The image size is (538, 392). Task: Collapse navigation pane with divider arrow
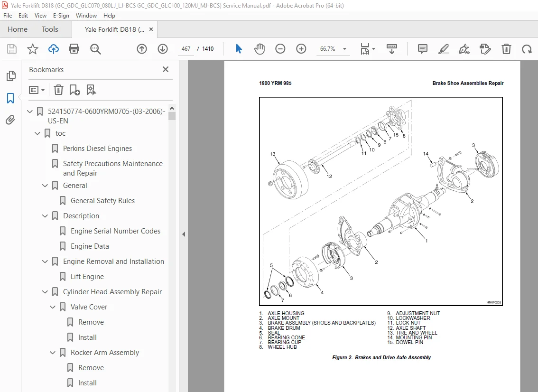pyautogui.click(x=184, y=234)
